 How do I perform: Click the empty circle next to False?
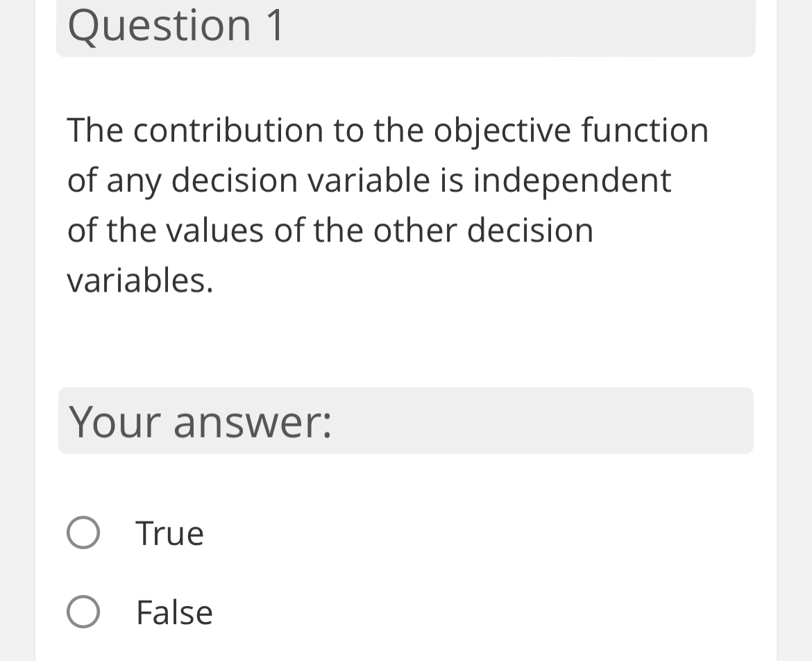(x=83, y=612)
